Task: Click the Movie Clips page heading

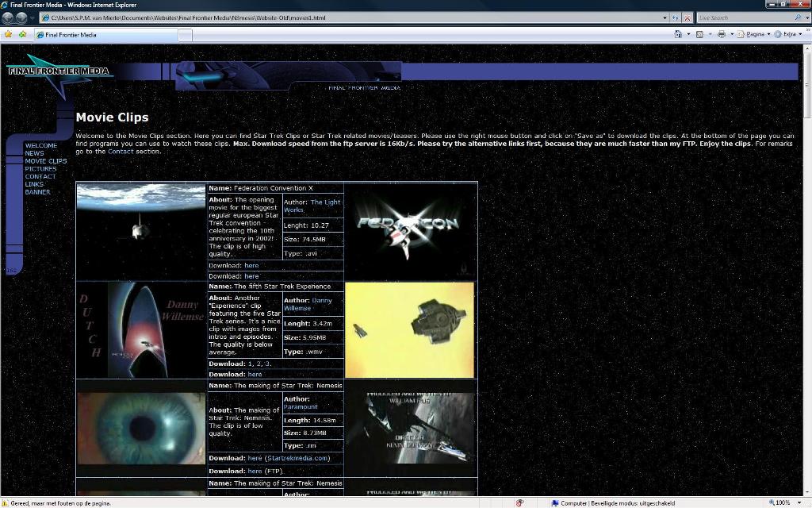Action: pos(113,117)
